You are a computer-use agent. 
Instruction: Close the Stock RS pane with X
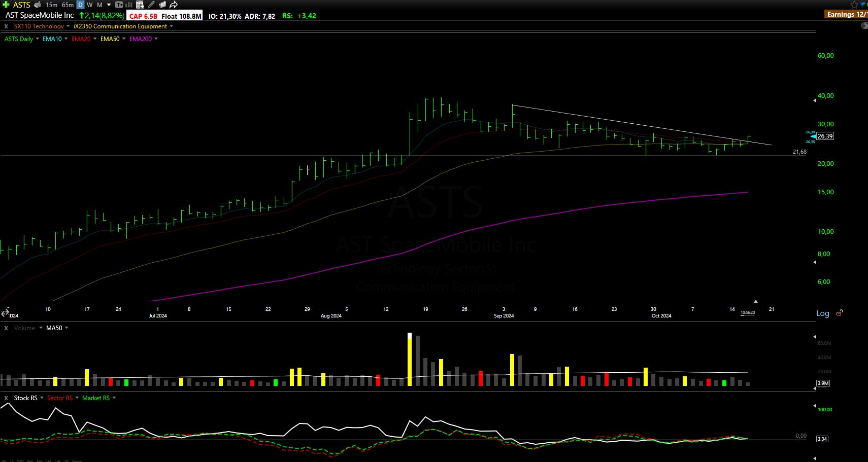[6, 398]
